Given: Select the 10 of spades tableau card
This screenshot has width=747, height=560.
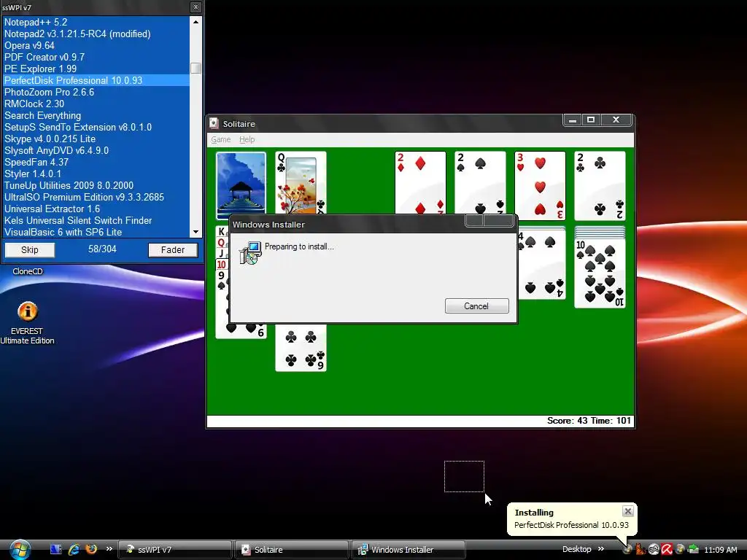Looking at the screenshot, I should (x=600, y=273).
